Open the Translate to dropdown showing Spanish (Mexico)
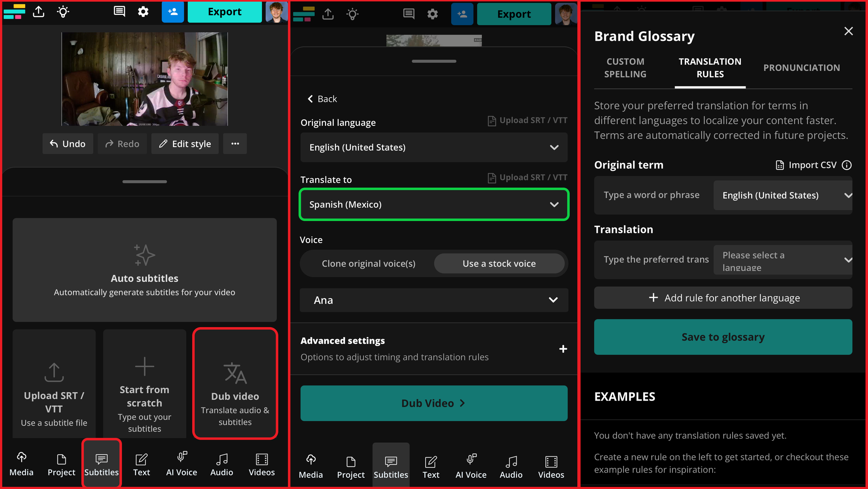Image resolution: width=868 pixels, height=489 pixels. click(x=434, y=204)
